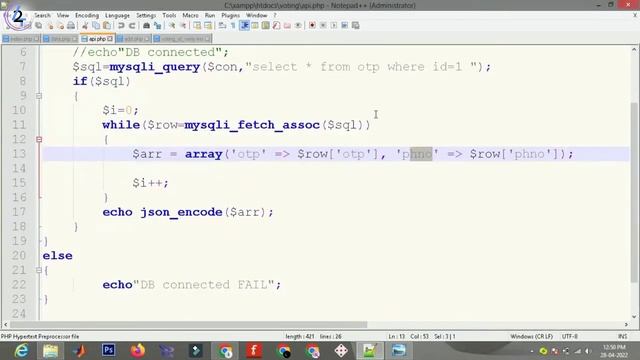Click the Print toolbar icon
Image resolution: width=640 pixels, height=360 pixels.
71,26
